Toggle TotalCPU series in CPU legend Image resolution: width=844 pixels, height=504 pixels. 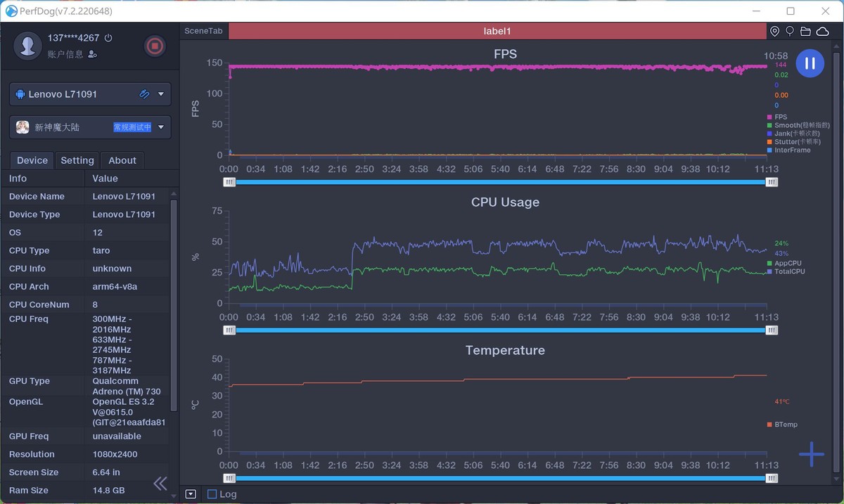pyautogui.click(x=789, y=271)
